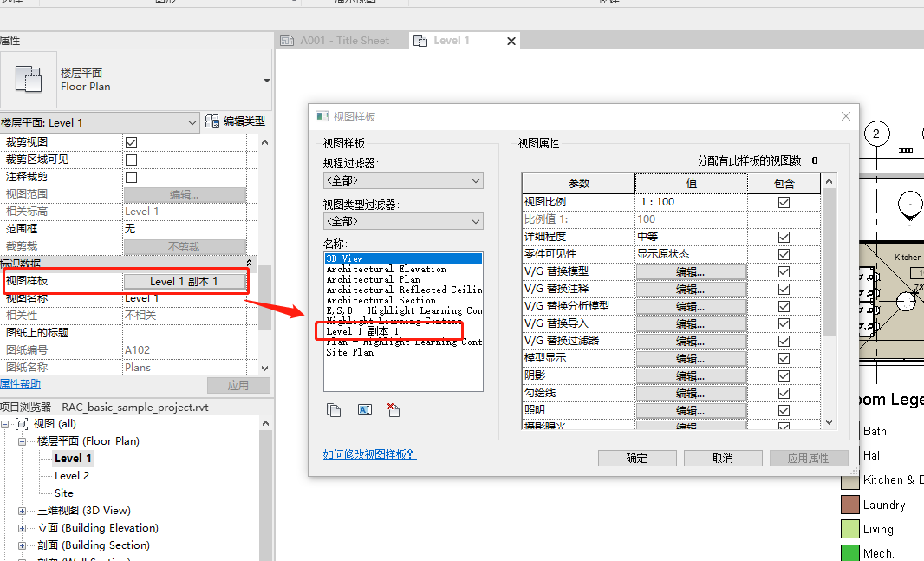Open Edit Type (编辑类型) beside the type selector
Viewport: 924px width, 561px height.
click(234, 121)
